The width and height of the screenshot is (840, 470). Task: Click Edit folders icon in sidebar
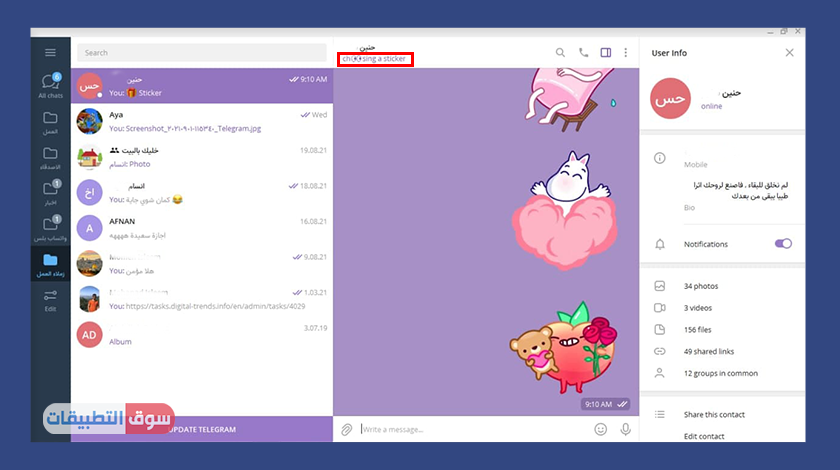(x=50, y=300)
